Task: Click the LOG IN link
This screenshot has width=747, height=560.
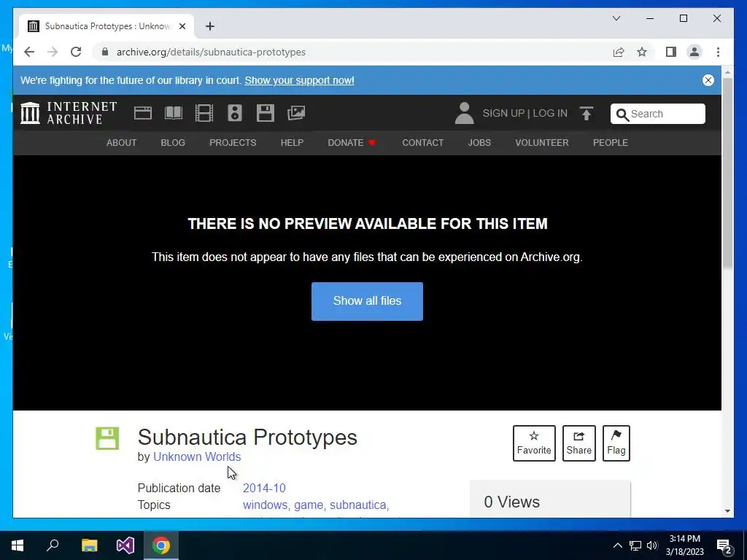Action: pos(550,113)
